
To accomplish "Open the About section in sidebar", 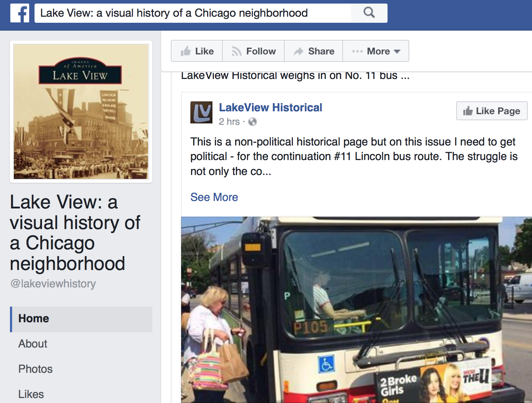I will click(33, 344).
